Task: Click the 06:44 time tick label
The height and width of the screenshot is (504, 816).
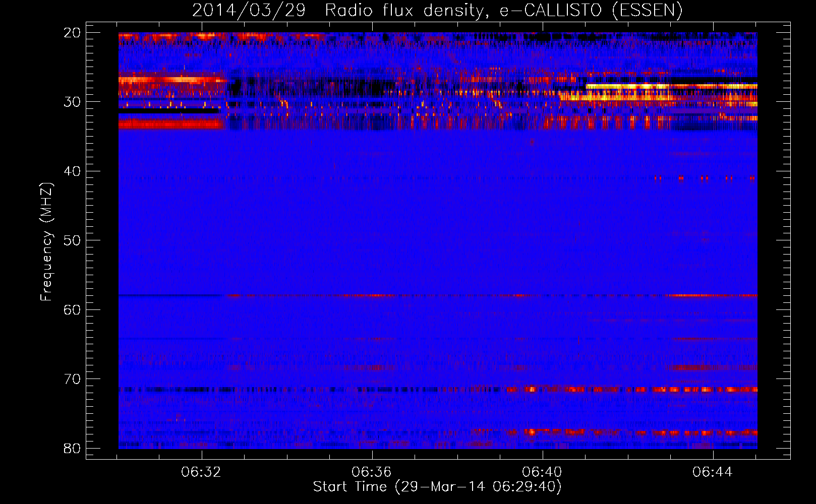Action: [713, 472]
